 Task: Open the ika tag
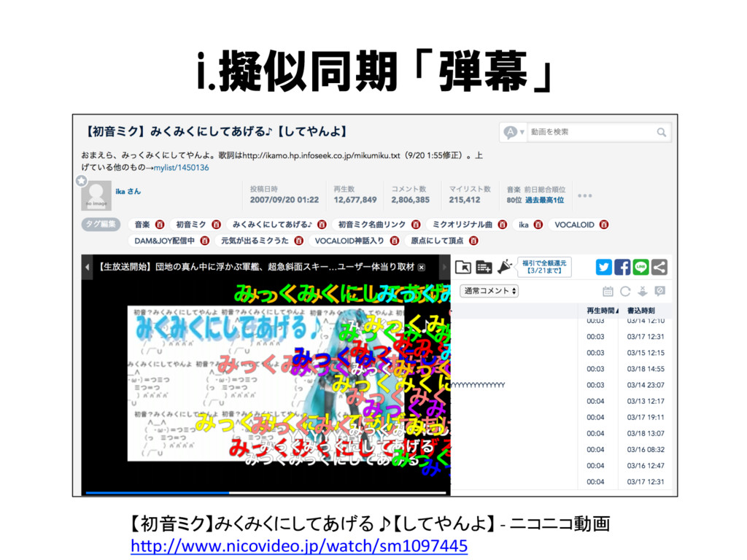pyautogui.click(x=524, y=225)
